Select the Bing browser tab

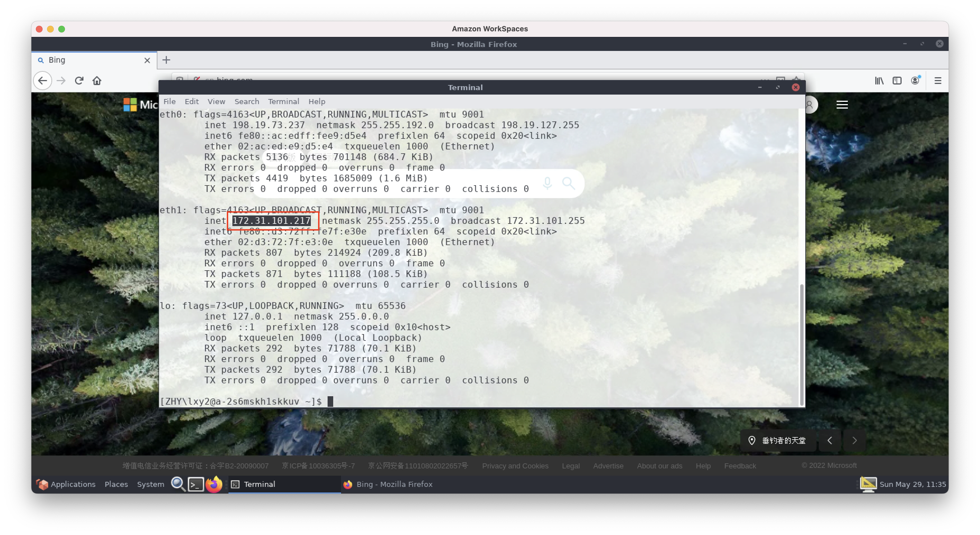point(94,60)
